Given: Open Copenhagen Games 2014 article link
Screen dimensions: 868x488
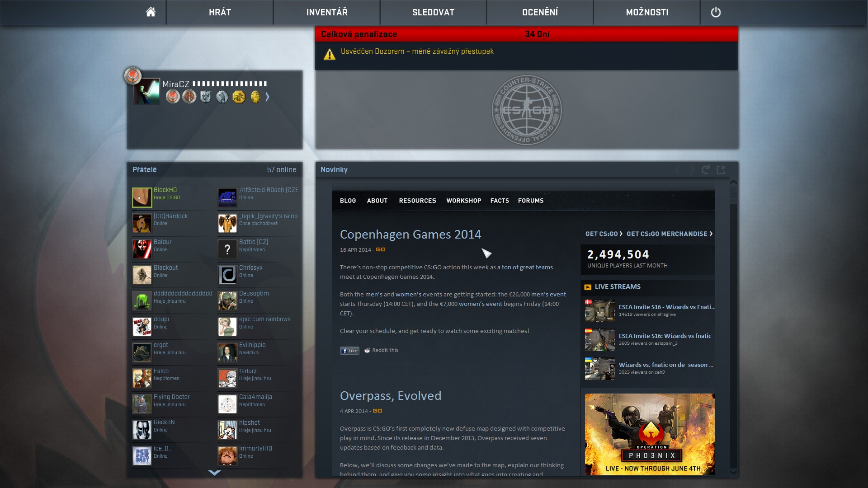Looking at the screenshot, I should pyautogui.click(x=410, y=235).
